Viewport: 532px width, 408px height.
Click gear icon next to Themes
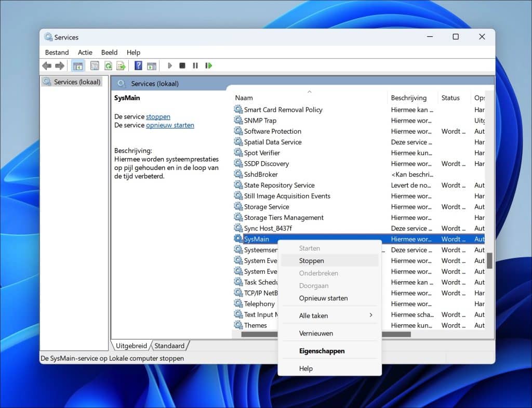pyautogui.click(x=238, y=325)
